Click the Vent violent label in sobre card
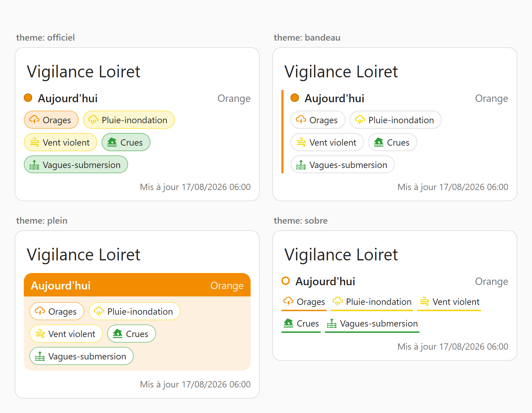 pos(456,302)
